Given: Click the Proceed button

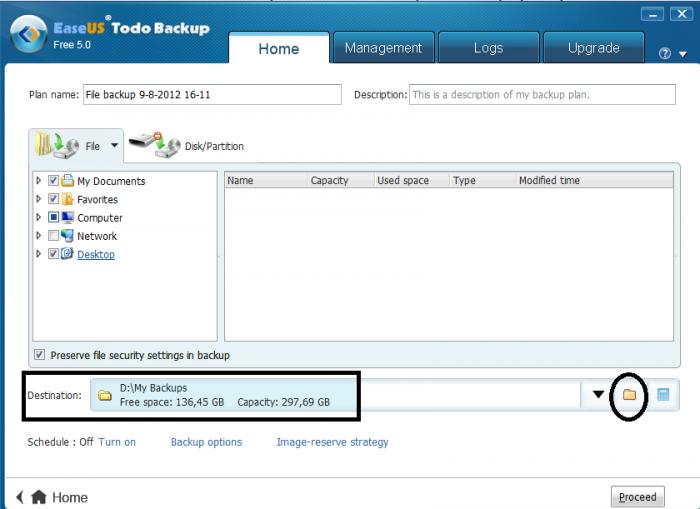Looking at the screenshot, I should (x=638, y=497).
